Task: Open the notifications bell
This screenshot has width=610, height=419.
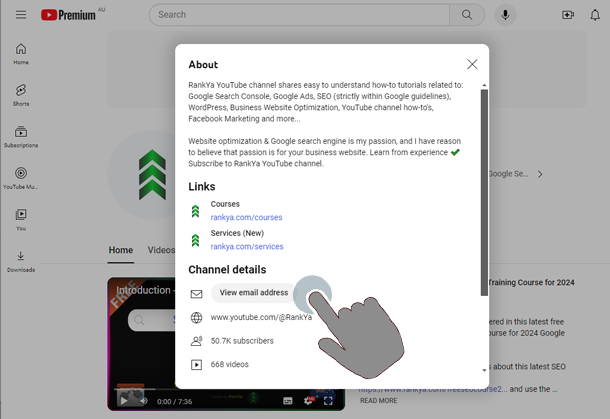Action: [x=595, y=15]
